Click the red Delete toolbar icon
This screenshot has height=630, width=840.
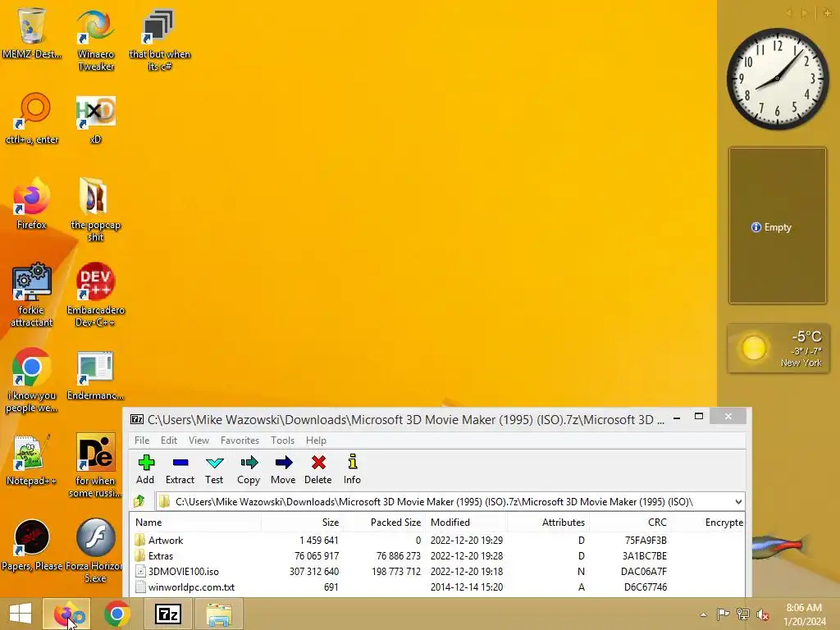(318, 469)
